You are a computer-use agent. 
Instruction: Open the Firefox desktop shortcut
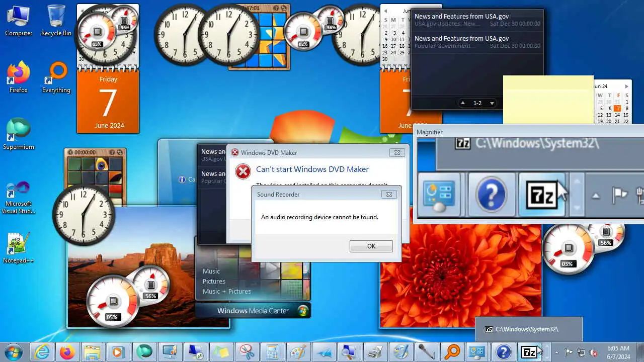[x=19, y=77]
